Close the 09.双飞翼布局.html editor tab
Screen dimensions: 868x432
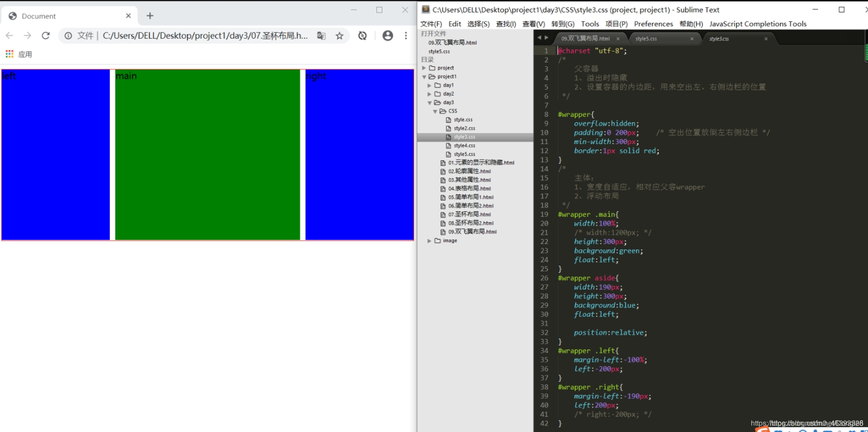click(x=618, y=39)
